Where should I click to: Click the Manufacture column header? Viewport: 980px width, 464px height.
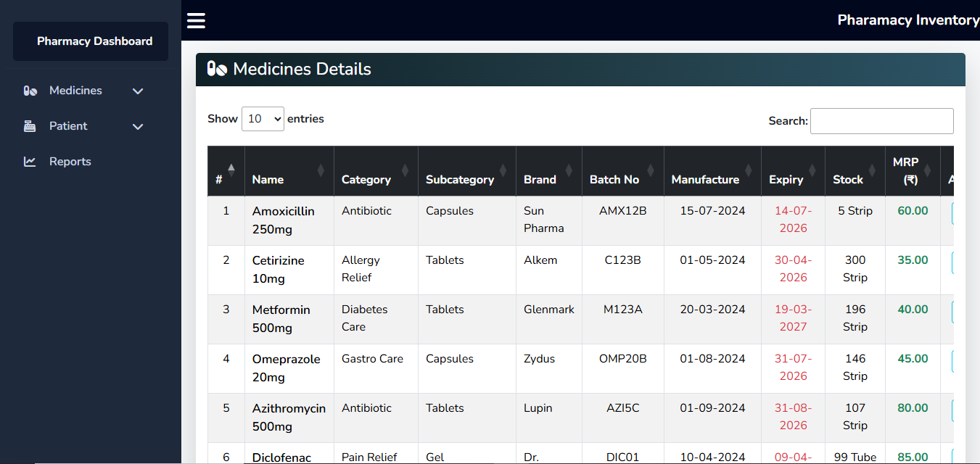pyautogui.click(x=705, y=179)
